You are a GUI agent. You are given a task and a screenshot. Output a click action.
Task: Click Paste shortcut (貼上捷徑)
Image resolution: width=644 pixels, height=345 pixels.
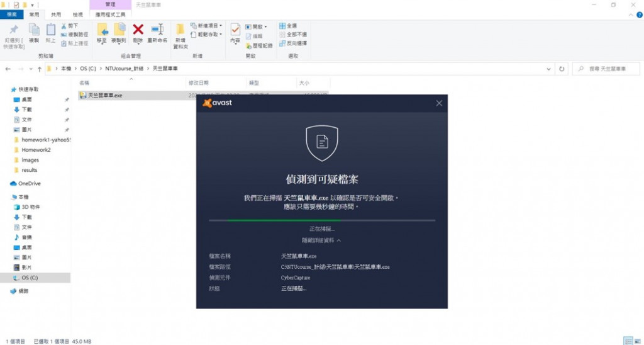(74, 43)
